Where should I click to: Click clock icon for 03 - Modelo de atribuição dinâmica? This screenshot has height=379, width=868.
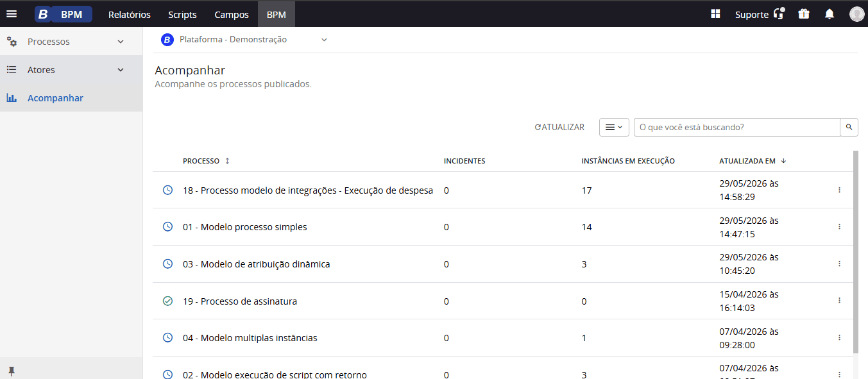pos(167,264)
